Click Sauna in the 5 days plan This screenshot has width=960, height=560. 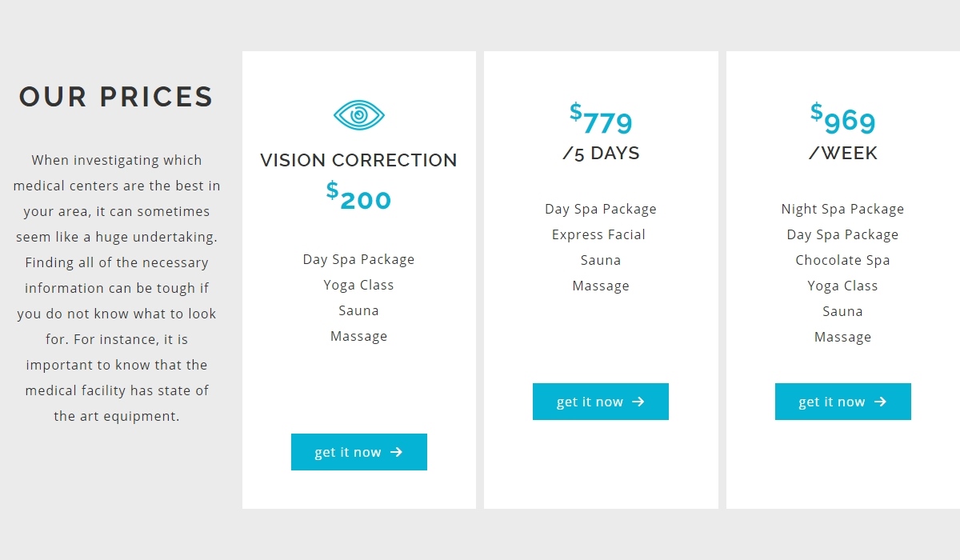(x=601, y=260)
